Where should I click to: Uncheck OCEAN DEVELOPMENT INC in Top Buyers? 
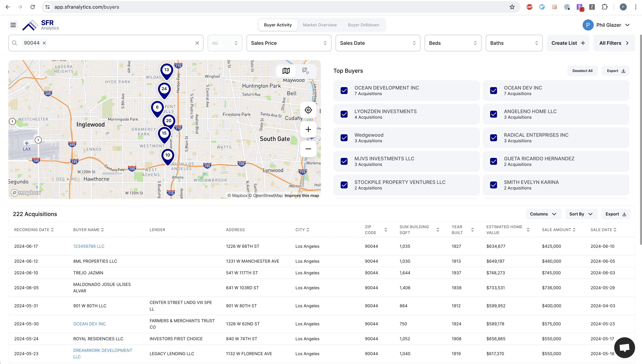[x=344, y=91]
